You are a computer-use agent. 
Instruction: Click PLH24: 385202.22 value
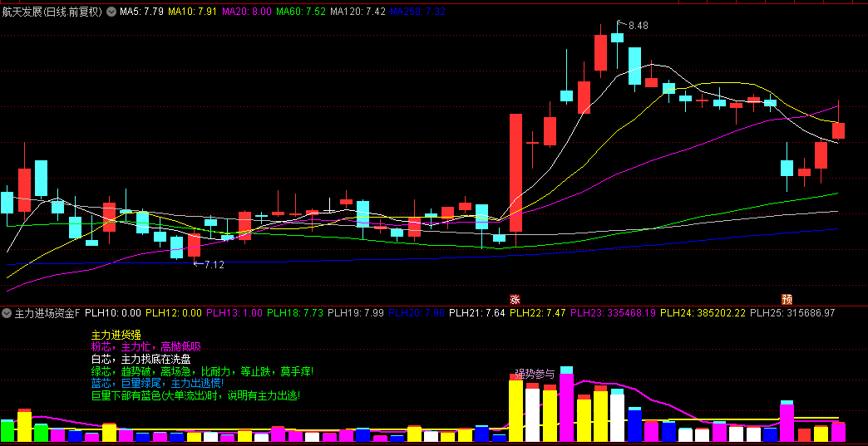pyautogui.click(x=703, y=313)
